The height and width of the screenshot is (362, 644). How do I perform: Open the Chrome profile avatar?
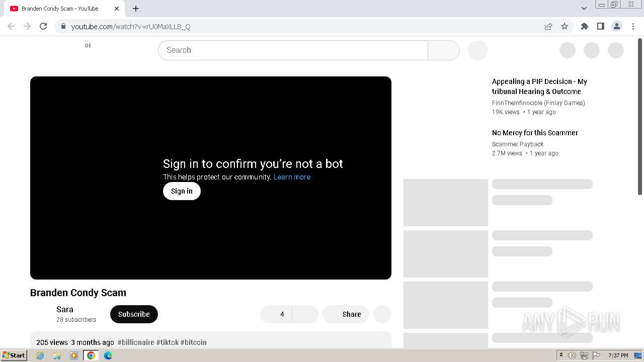(x=617, y=26)
